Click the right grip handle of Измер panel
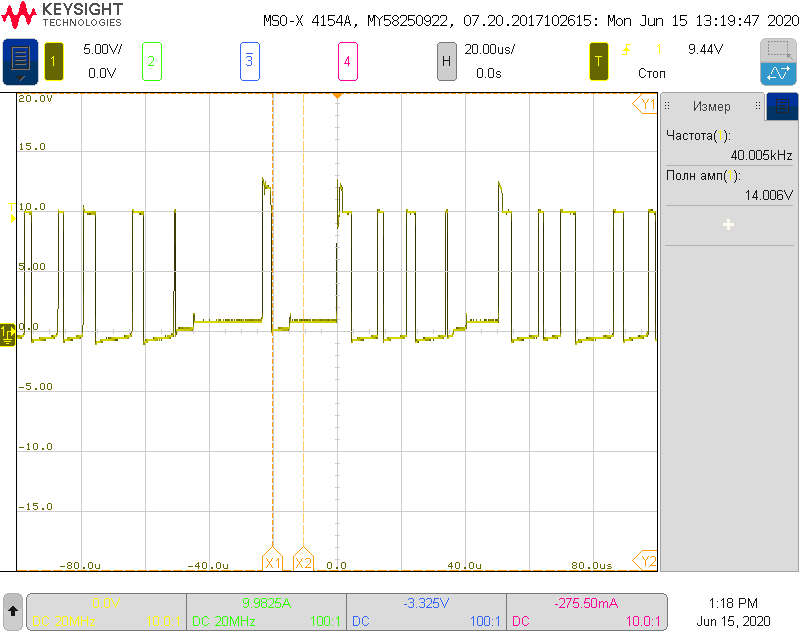Viewport: 800px width, 632px height. (x=758, y=106)
